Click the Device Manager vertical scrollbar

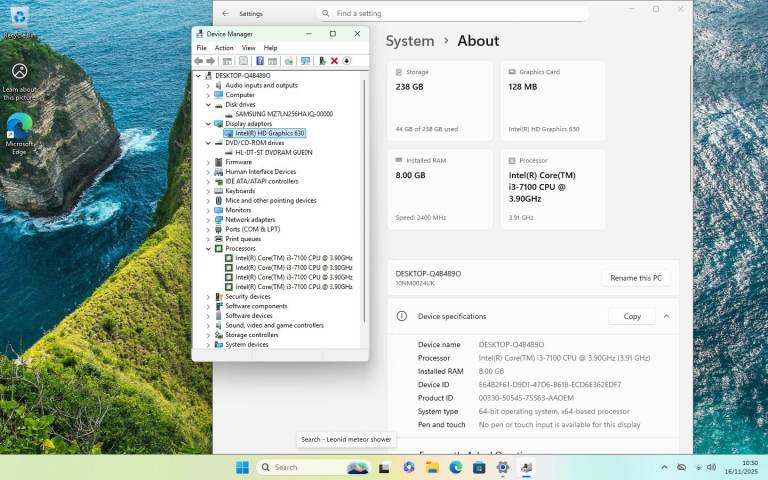point(364,201)
